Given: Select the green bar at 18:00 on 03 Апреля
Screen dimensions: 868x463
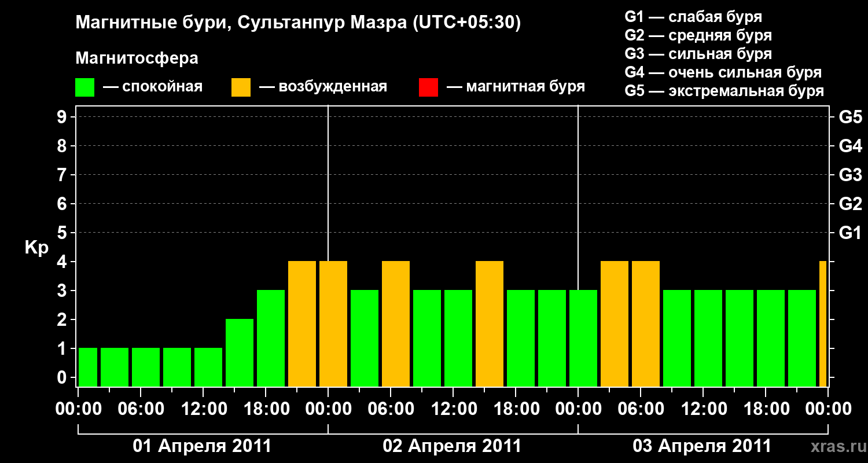Looking at the screenshot, I should (x=771, y=338).
